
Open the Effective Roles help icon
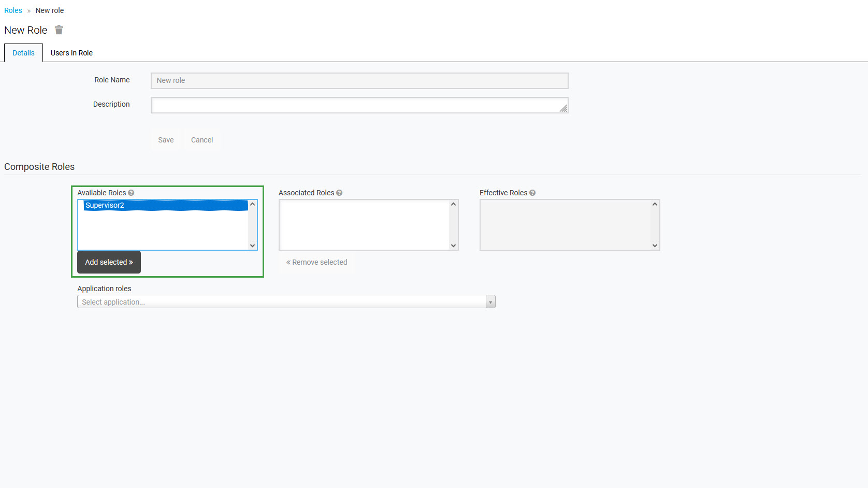532,193
